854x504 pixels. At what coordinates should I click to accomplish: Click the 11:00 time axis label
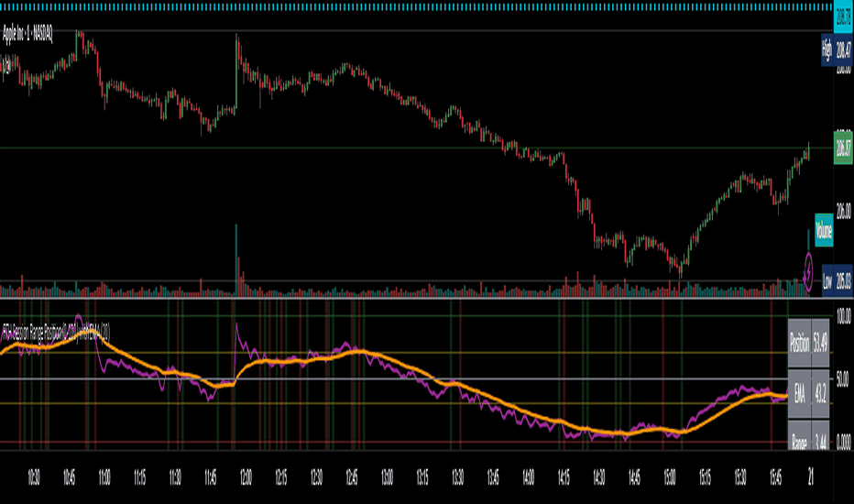pyautogui.click(x=104, y=477)
